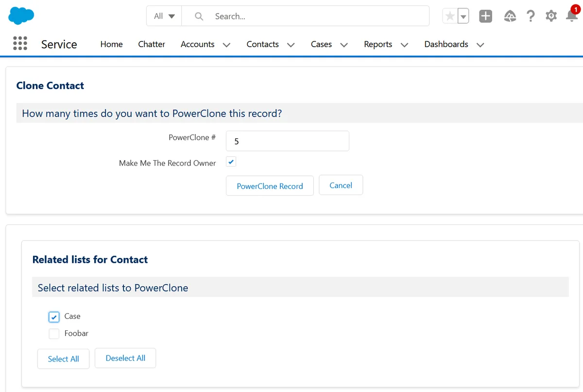The width and height of the screenshot is (583, 392).
Task: Expand the Accounts tab chevron
Action: pos(226,45)
